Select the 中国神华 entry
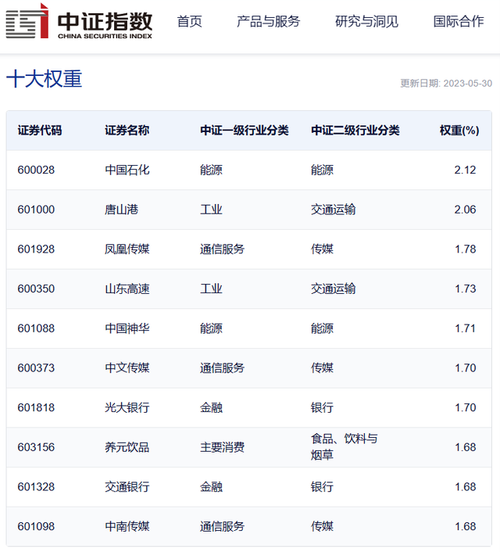Image resolution: width=500 pixels, height=552 pixels. click(x=127, y=328)
